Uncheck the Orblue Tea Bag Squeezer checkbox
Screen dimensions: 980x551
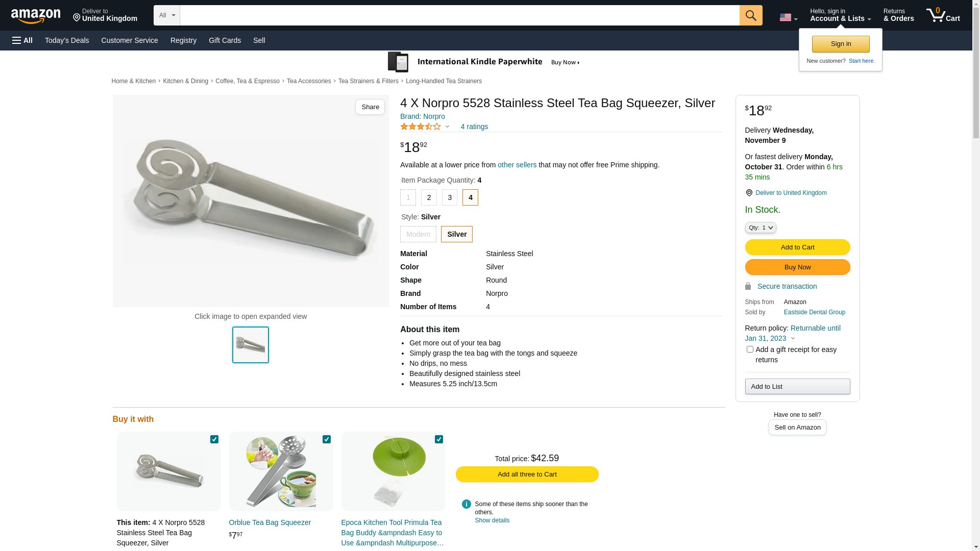tap(327, 439)
